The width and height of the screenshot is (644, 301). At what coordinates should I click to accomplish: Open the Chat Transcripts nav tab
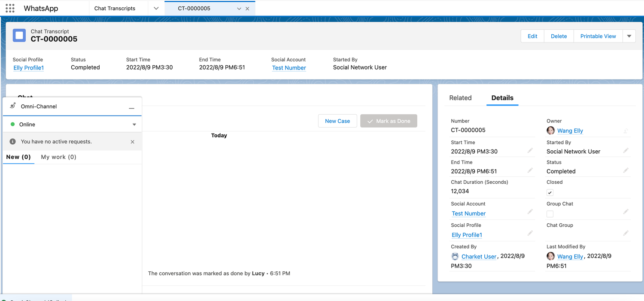(115, 8)
